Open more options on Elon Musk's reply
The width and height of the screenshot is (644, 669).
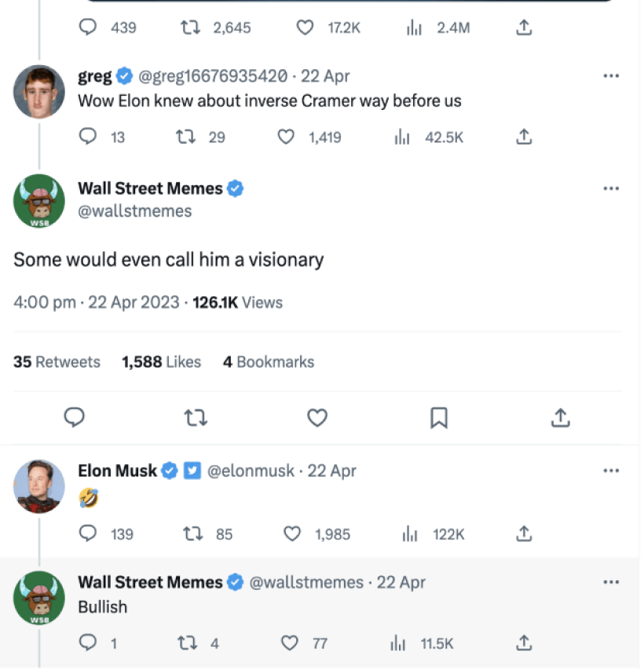click(612, 470)
